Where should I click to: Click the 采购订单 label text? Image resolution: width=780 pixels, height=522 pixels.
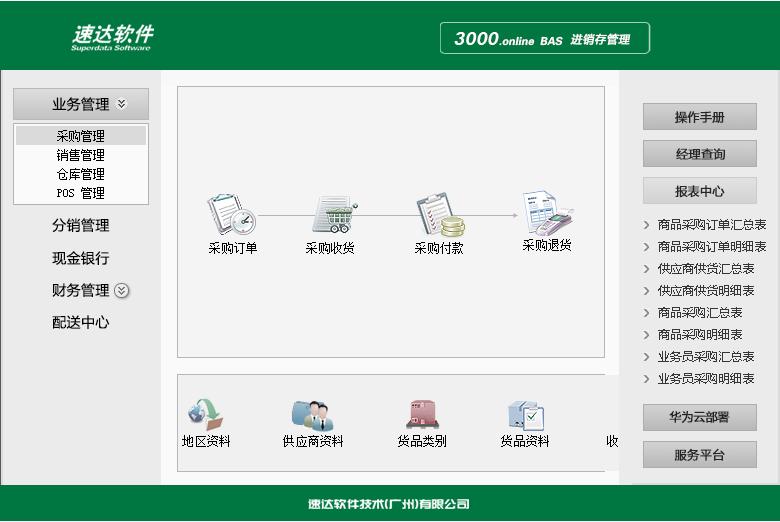(233, 248)
